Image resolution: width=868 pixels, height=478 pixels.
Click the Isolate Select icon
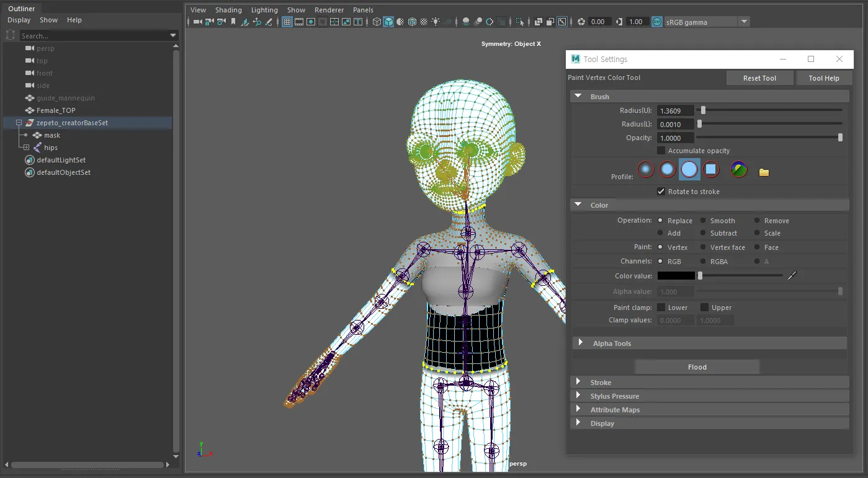coord(520,22)
